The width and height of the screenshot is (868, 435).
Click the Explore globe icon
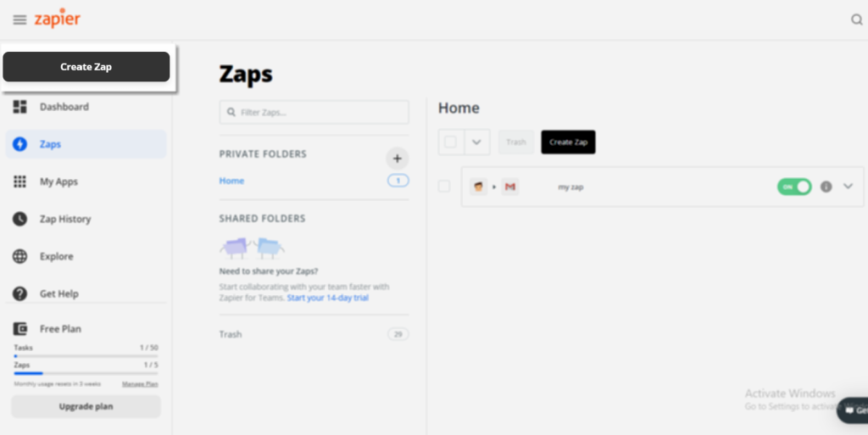click(20, 256)
